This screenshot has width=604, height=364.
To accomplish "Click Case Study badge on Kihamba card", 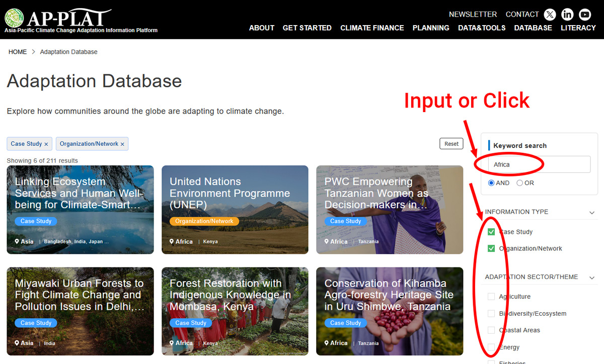I will 345,323.
